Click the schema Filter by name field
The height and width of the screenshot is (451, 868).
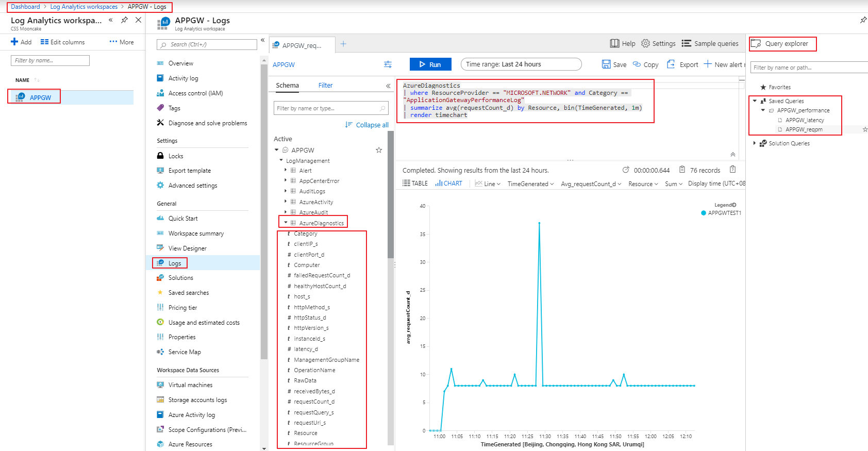pos(326,108)
